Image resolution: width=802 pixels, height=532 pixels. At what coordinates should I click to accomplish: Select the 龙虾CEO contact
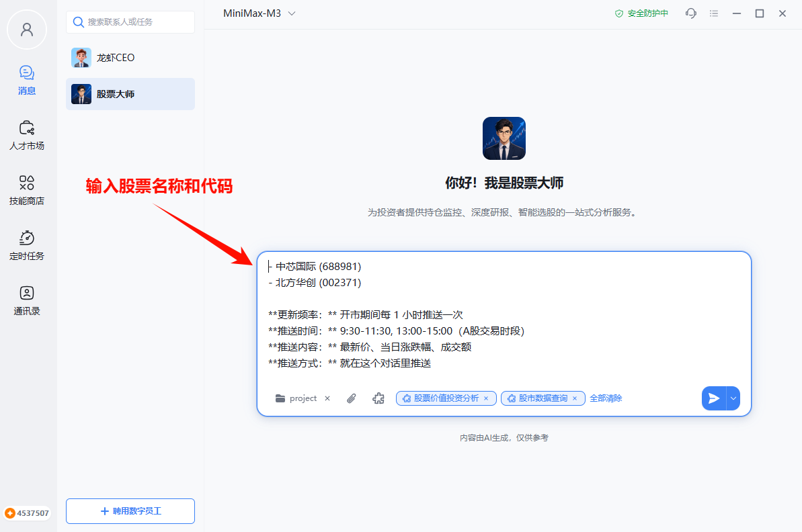tap(130, 58)
